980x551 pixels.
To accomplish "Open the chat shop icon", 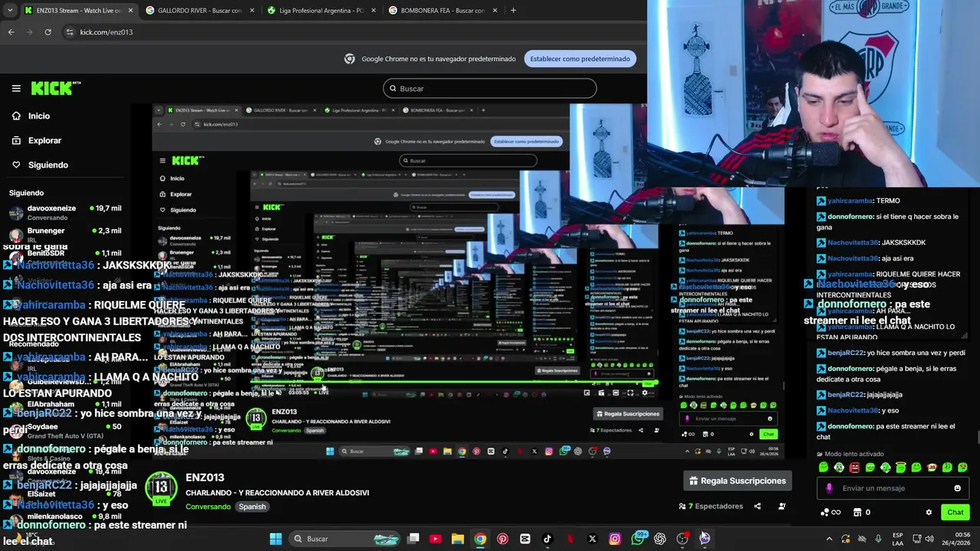I will pos(857,512).
